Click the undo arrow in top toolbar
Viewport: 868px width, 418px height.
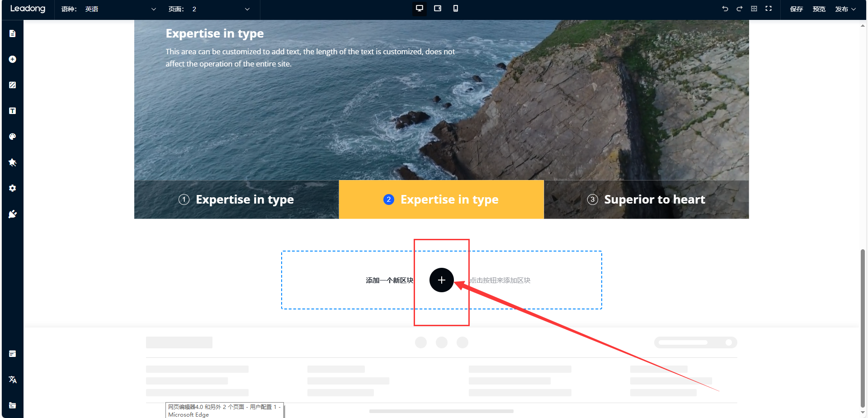pyautogui.click(x=725, y=9)
